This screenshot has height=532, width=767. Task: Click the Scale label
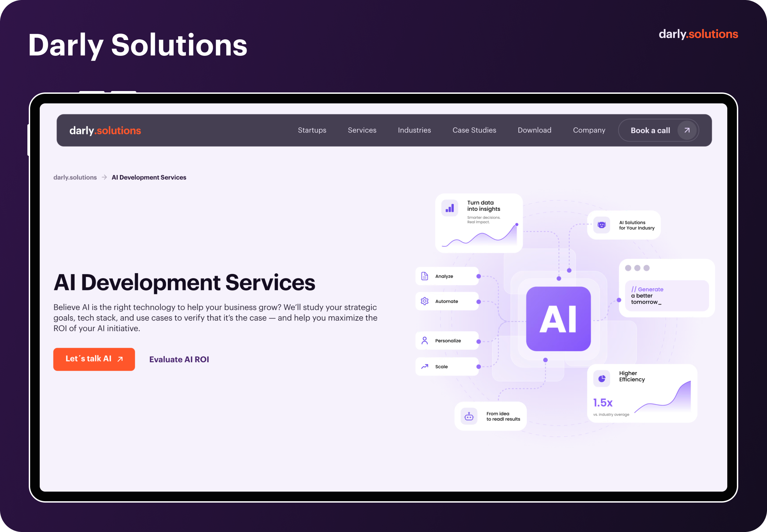pyautogui.click(x=441, y=367)
